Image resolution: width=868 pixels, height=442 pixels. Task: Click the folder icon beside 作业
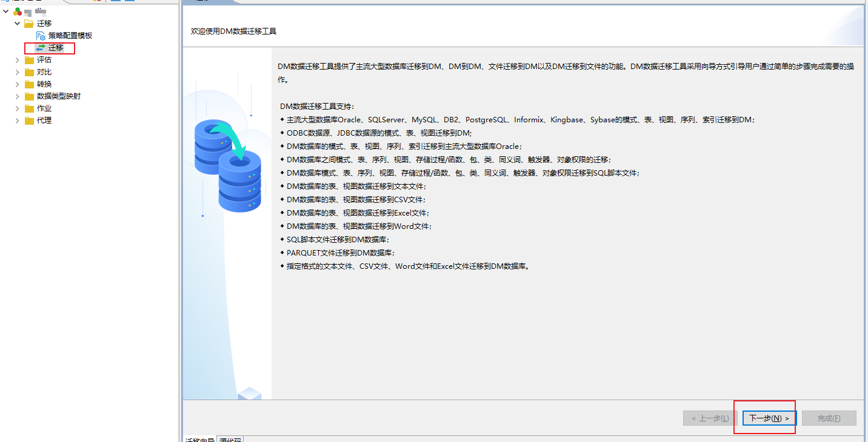click(x=29, y=108)
